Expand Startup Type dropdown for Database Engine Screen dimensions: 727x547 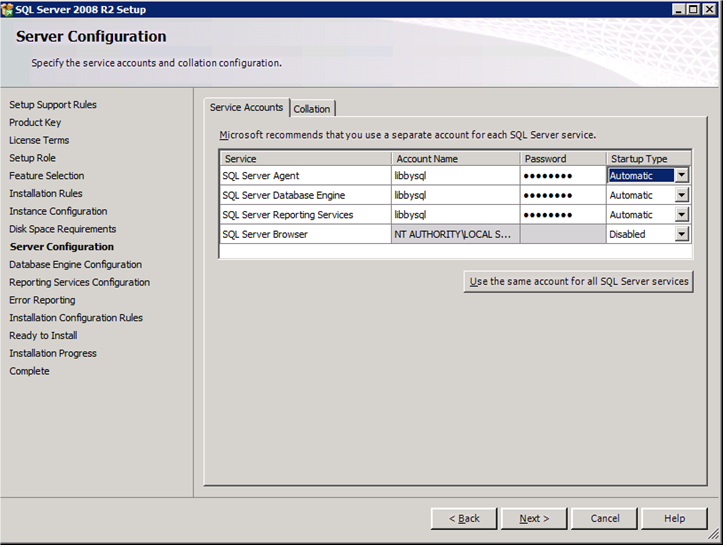pyautogui.click(x=681, y=195)
